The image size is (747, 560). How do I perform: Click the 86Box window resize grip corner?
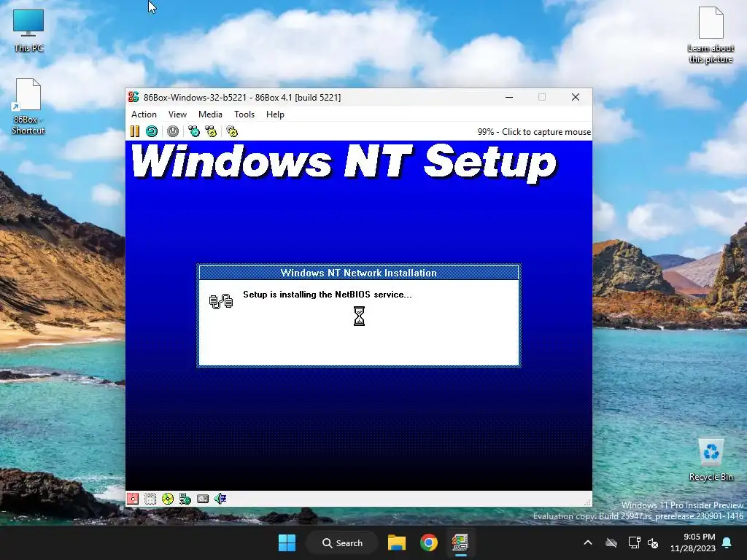tap(588, 502)
